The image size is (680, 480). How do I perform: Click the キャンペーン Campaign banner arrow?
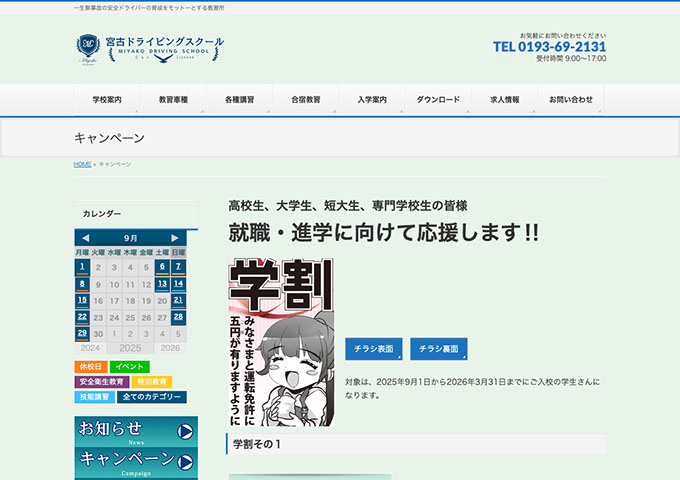point(184,461)
